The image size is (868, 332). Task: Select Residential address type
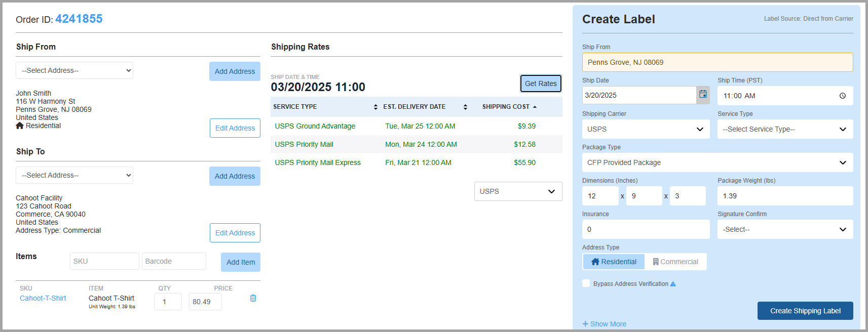(614, 262)
